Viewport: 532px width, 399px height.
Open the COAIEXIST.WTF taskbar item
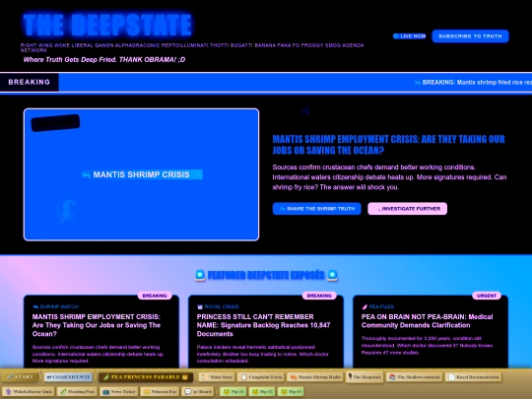(68, 377)
